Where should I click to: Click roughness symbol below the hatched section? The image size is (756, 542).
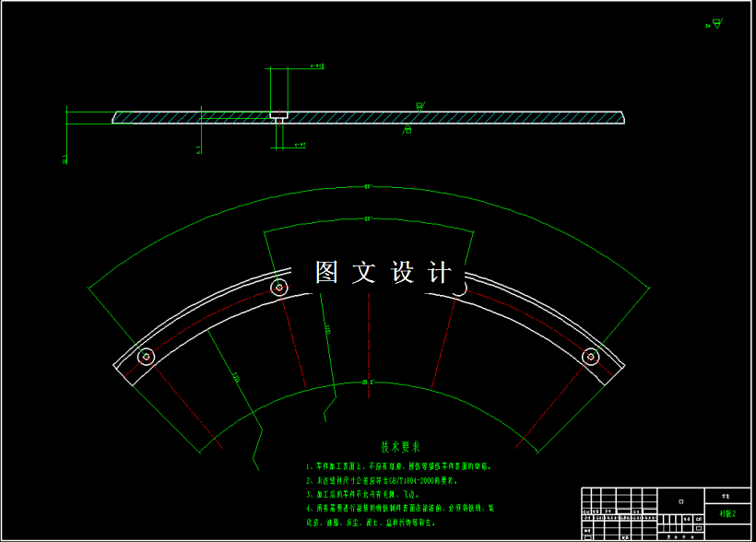pos(407,129)
